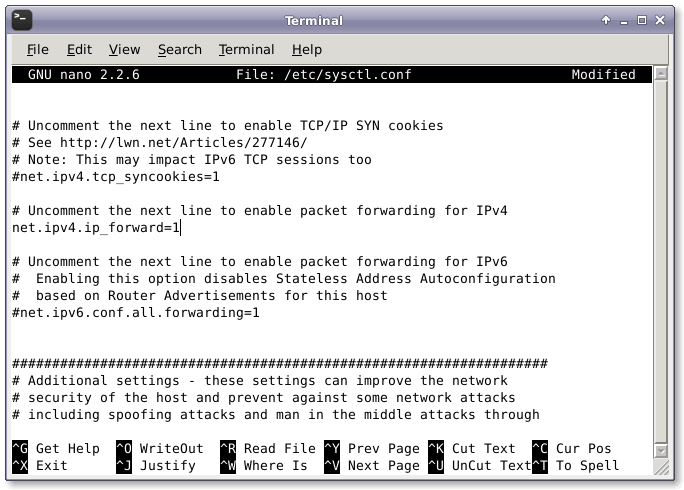The image size is (684, 490).
Task: Open the Terminal menu
Action: pos(246,49)
